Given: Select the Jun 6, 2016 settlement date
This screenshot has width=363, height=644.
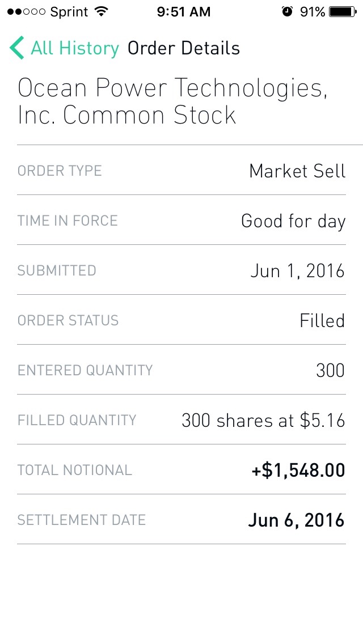Looking at the screenshot, I should point(296,520).
